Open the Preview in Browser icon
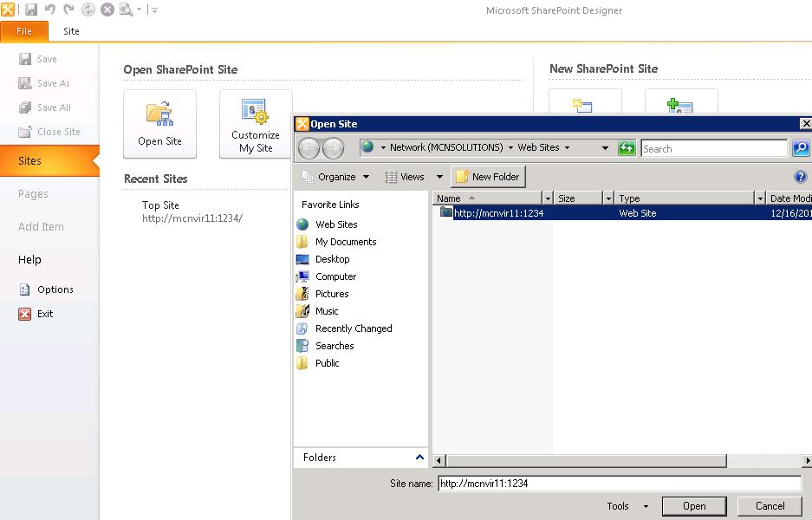The image size is (812, 520). (x=127, y=10)
